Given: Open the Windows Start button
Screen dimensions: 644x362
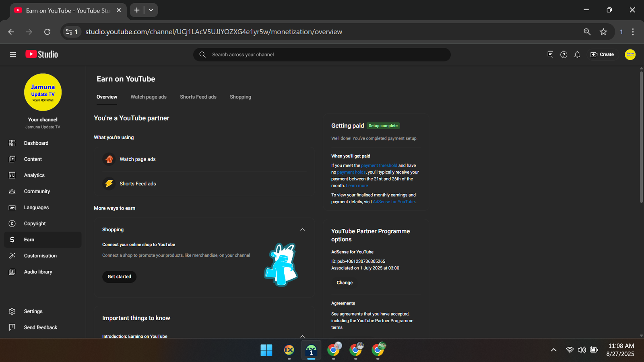Looking at the screenshot, I should pos(266,350).
